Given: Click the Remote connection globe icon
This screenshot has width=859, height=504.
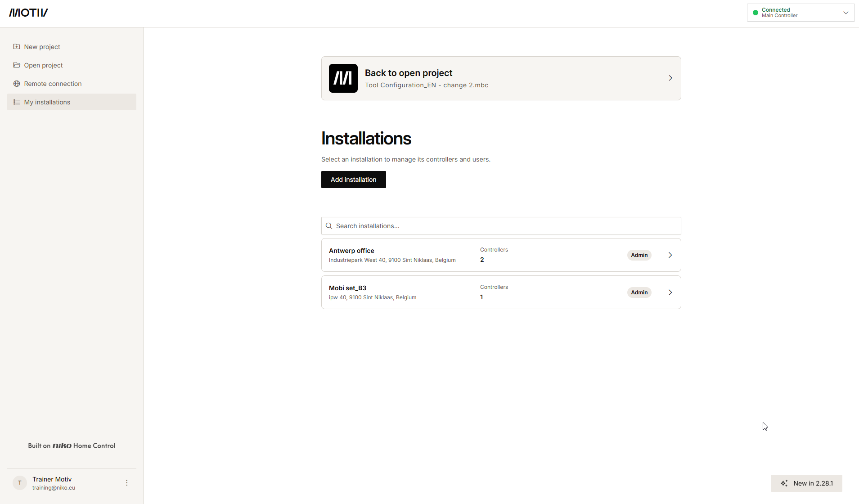Looking at the screenshot, I should click(17, 84).
